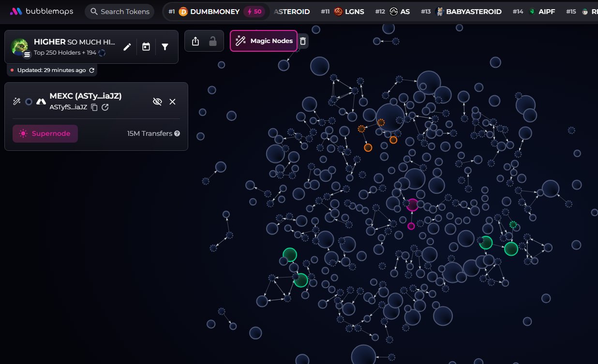
Task: Click the trash icon beside Magic Nodes
Action: tap(303, 41)
